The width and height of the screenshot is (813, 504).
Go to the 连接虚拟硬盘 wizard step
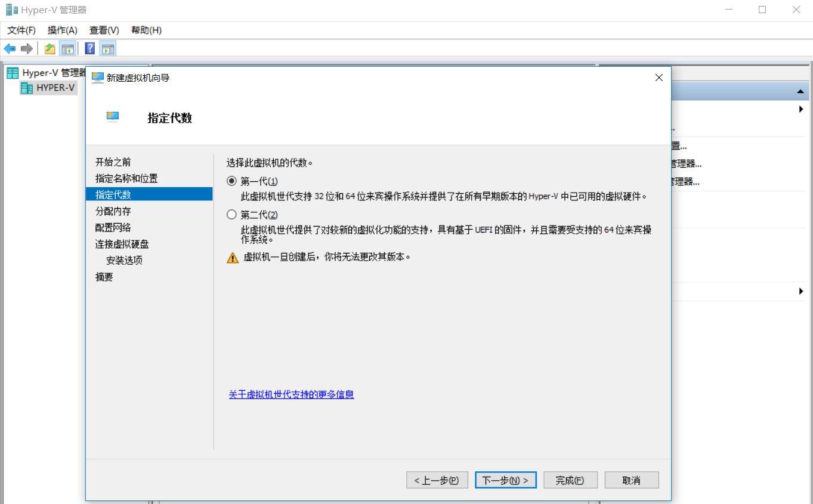click(x=122, y=244)
